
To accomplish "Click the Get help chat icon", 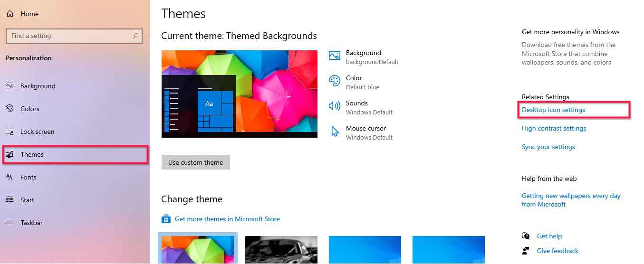I will pos(526,236).
